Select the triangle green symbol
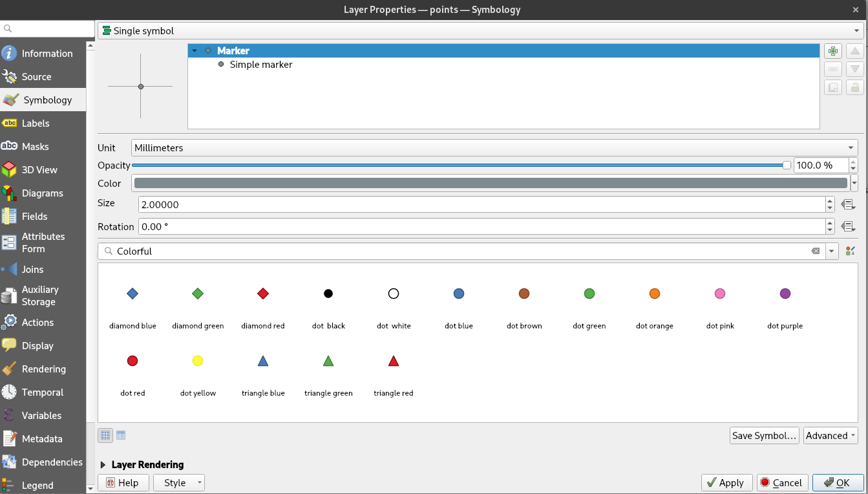Screen dimensions: 868x494 click(328, 361)
